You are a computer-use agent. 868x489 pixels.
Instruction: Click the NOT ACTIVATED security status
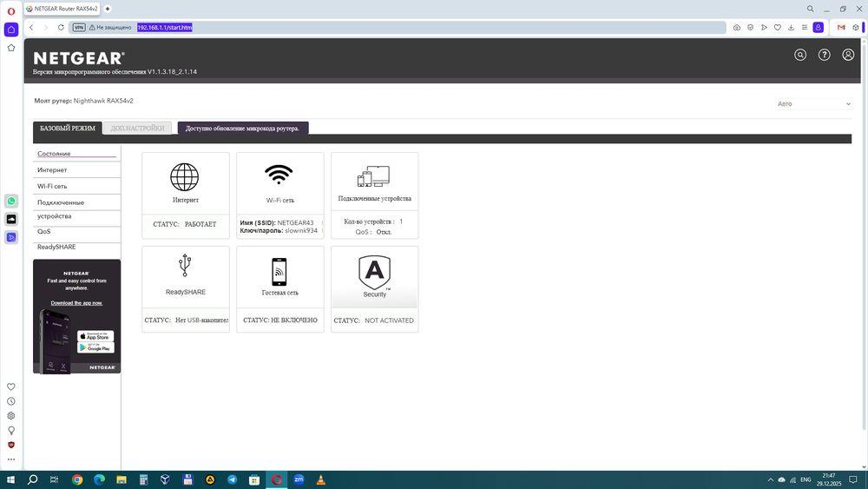tap(389, 320)
